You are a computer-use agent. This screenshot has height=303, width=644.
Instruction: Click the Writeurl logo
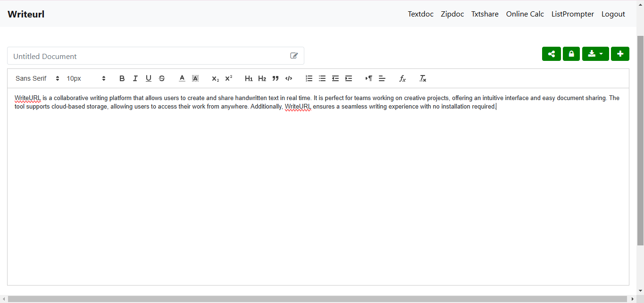pos(26,14)
